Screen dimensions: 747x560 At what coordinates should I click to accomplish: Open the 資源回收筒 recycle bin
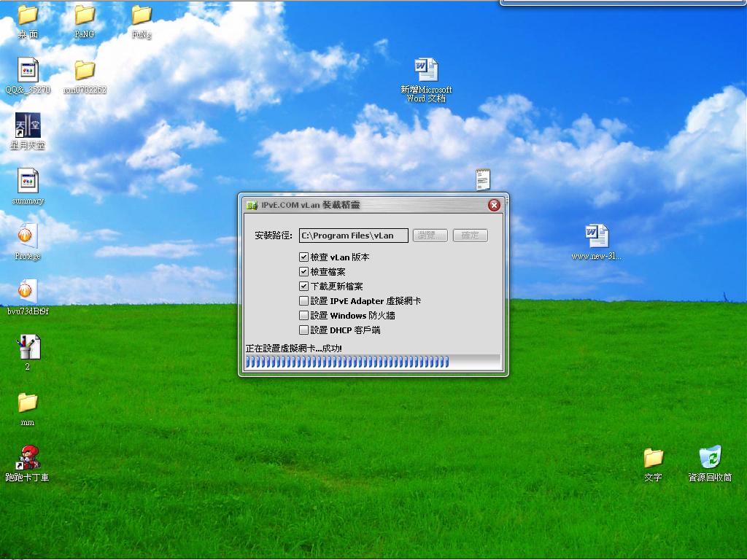tap(710, 458)
